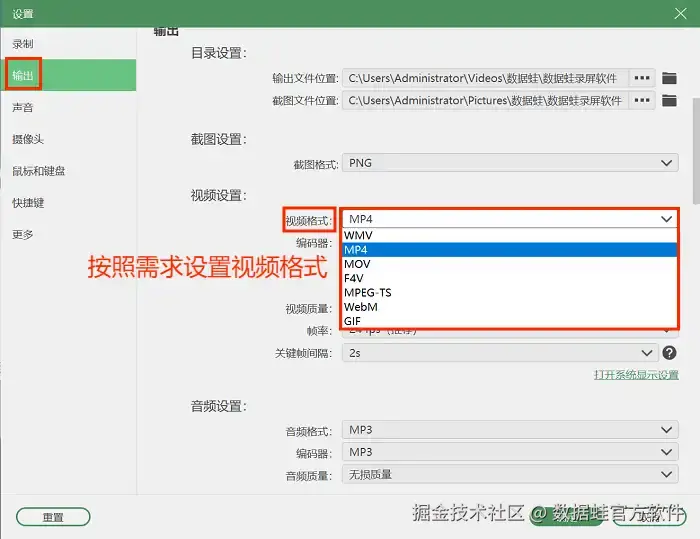Open the 音频质量 无损质量 dropdown
Viewport: 700px width, 539px height.
tap(510, 474)
